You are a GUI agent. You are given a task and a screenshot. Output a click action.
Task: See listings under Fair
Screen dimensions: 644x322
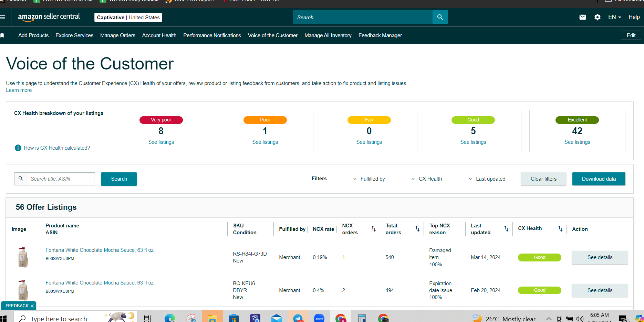click(369, 142)
